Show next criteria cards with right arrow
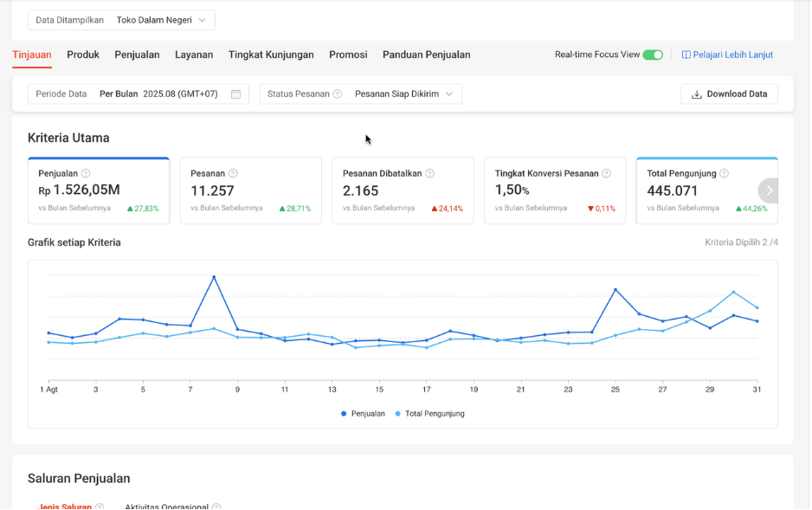Screen dimensions: 812x510 click(x=769, y=190)
